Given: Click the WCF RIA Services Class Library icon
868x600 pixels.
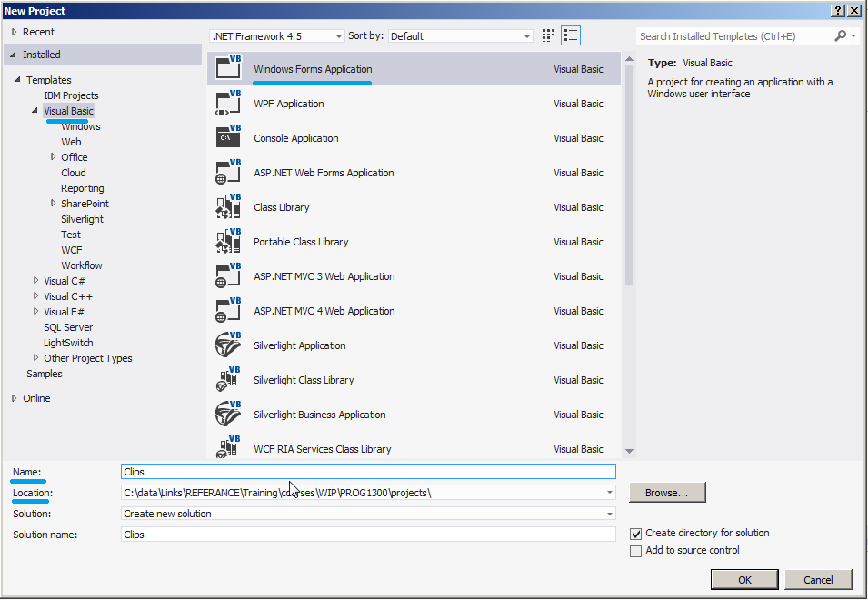Looking at the screenshot, I should (x=228, y=447).
